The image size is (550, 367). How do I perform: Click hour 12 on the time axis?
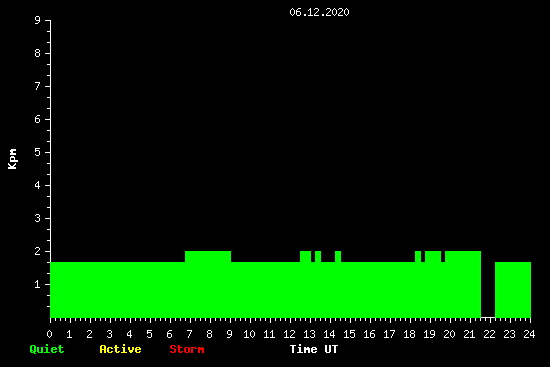pos(289,334)
